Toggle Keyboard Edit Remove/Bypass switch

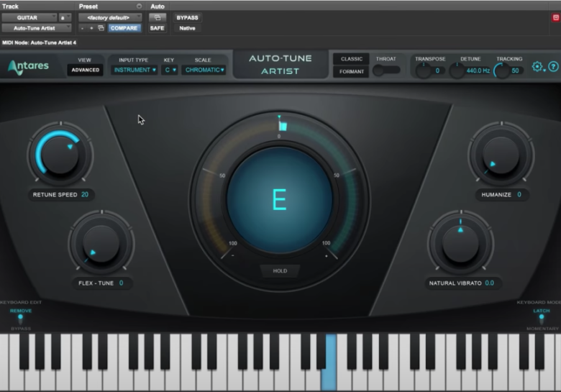point(20,319)
